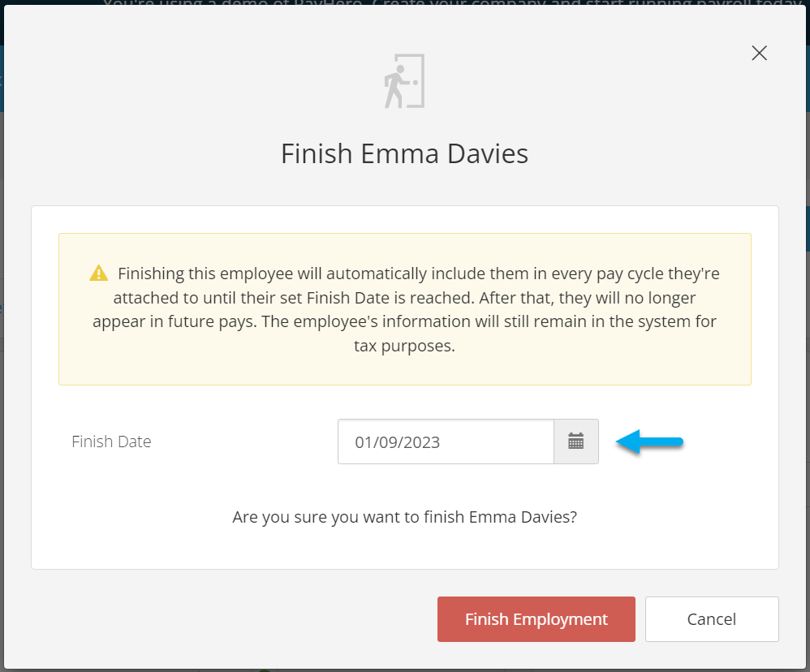This screenshot has height=672, width=810.
Task: Close the Finish Emma Davies dialog
Action: pos(759,53)
